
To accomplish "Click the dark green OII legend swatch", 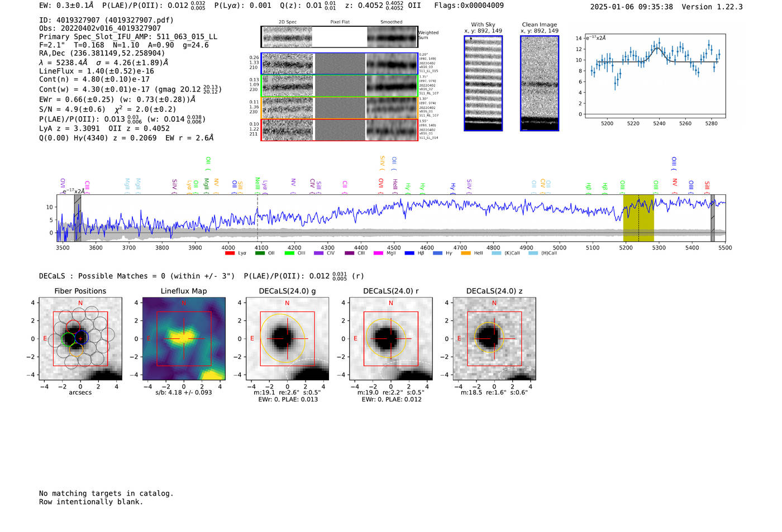I will 260,253.
